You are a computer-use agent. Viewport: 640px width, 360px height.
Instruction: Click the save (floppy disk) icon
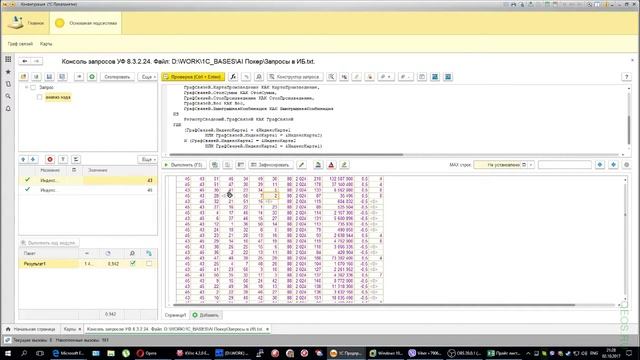[49, 77]
